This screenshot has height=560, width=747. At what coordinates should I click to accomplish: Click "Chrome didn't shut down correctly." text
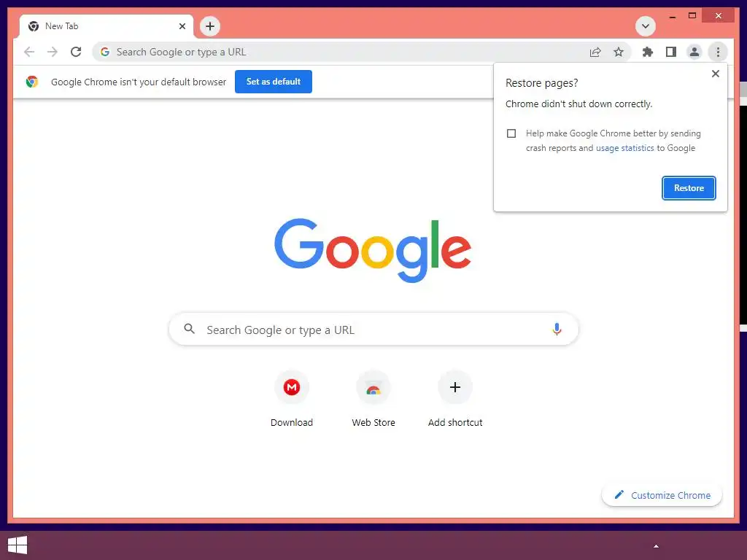(578, 104)
